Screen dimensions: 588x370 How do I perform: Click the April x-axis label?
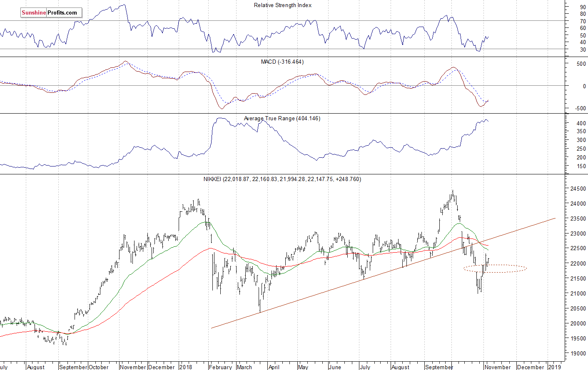pos(274,367)
